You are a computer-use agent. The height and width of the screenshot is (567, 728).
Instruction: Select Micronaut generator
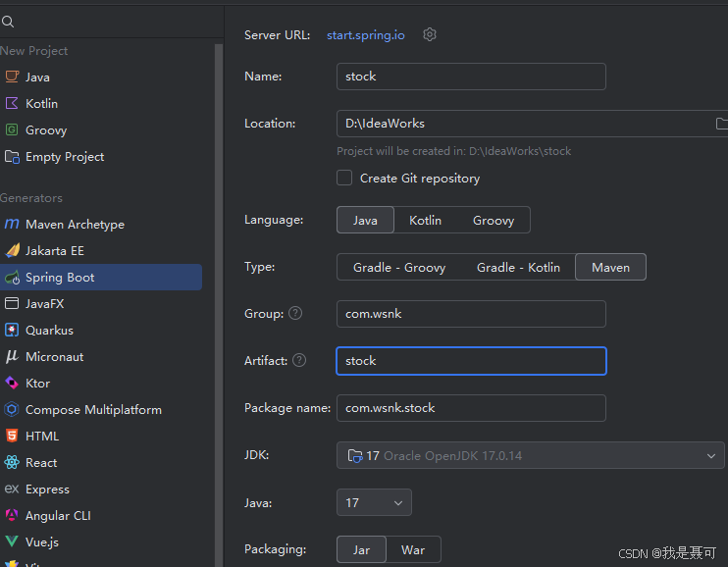(x=101, y=356)
